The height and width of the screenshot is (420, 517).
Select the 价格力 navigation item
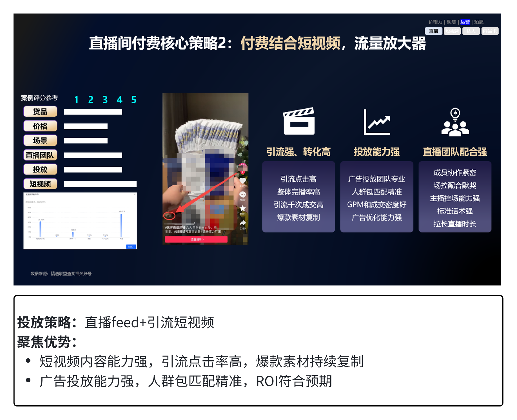435,22
